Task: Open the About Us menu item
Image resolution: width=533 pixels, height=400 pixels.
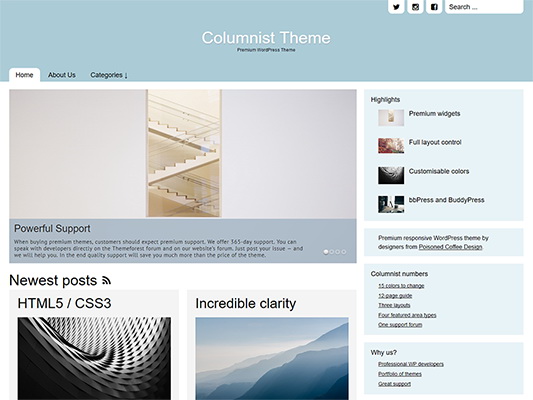Action: pyautogui.click(x=62, y=75)
